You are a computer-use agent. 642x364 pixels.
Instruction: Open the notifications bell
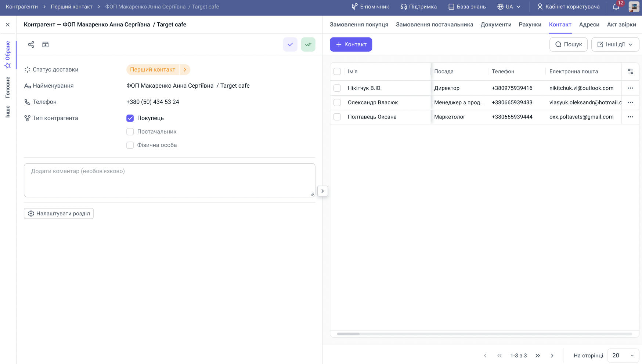(x=616, y=7)
